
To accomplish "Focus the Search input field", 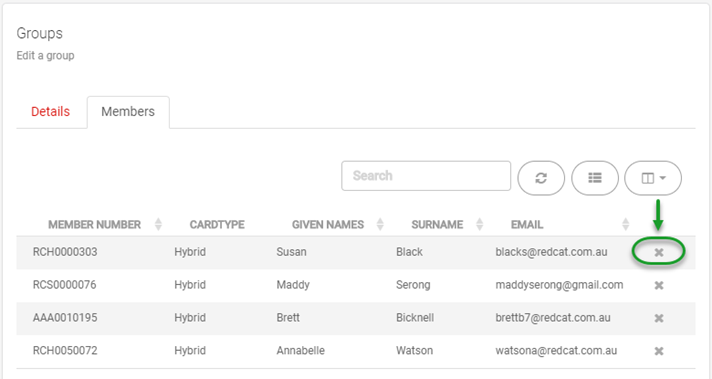I will [426, 176].
